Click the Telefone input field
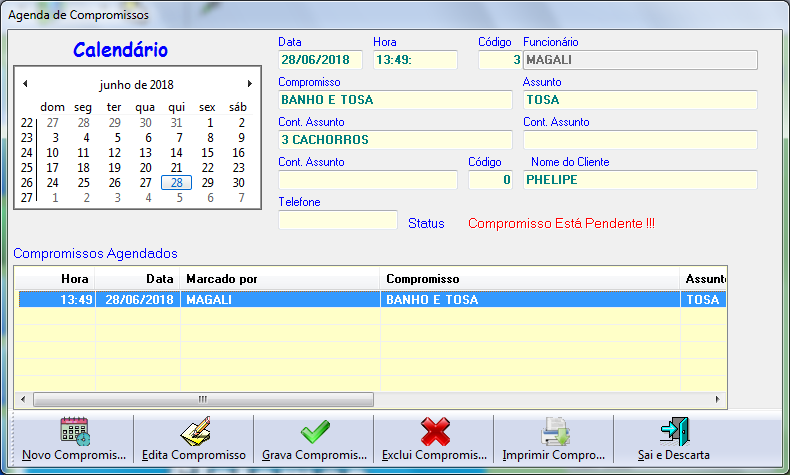 coord(338,220)
